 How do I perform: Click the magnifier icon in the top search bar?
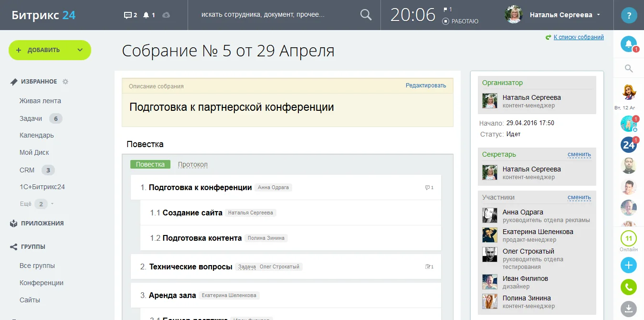tap(366, 15)
